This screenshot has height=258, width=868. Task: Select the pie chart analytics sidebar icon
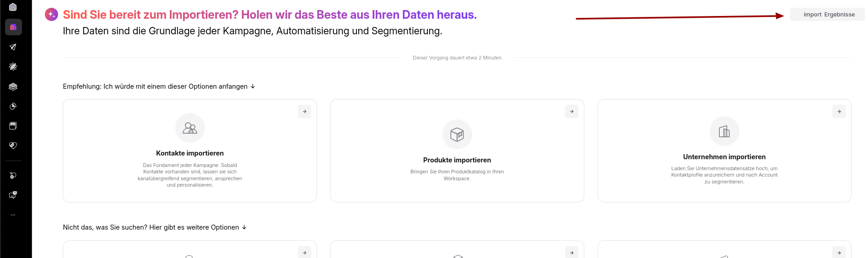[13, 106]
